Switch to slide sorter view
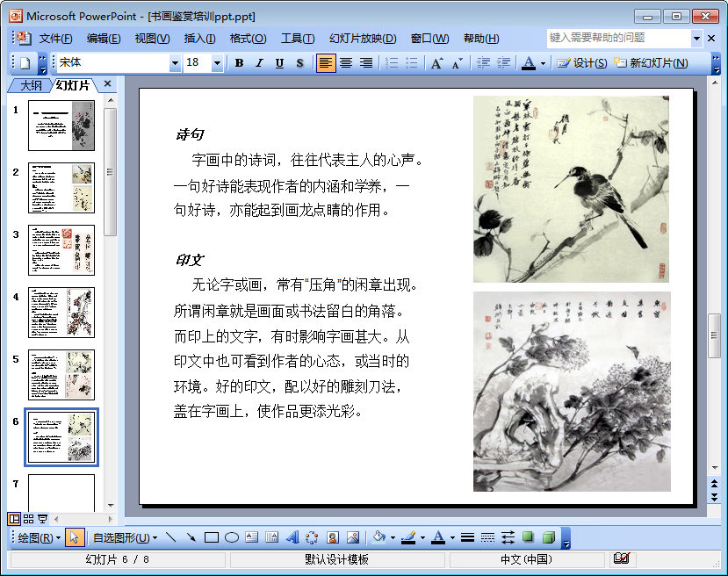Viewport: 728px width, 576px height. click(28, 518)
